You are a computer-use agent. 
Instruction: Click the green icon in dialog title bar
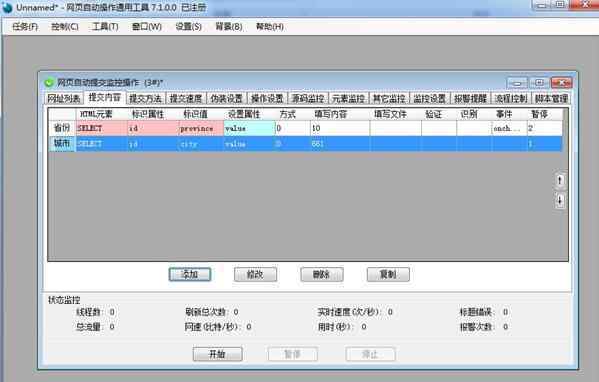[x=49, y=83]
